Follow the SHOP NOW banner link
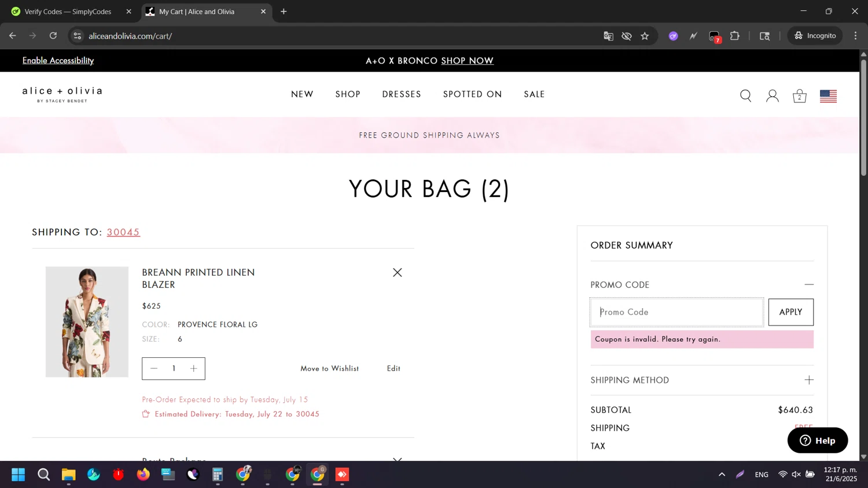The width and height of the screenshot is (868, 488). pos(467,61)
